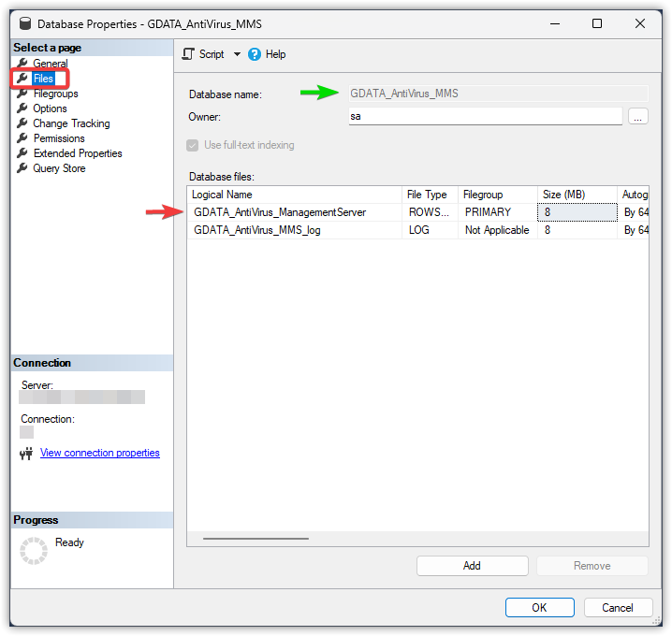Maximize the Database Properties window

tap(597, 23)
